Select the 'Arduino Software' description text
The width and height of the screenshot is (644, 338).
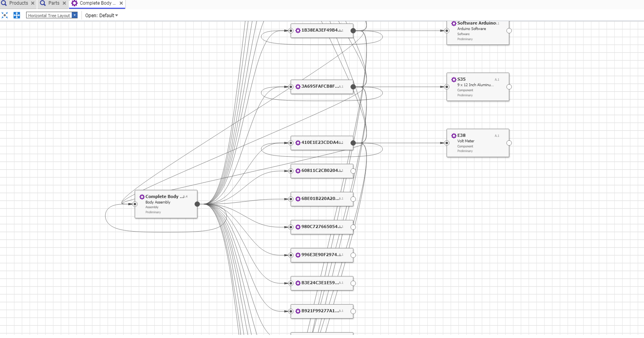[x=472, y=29]
